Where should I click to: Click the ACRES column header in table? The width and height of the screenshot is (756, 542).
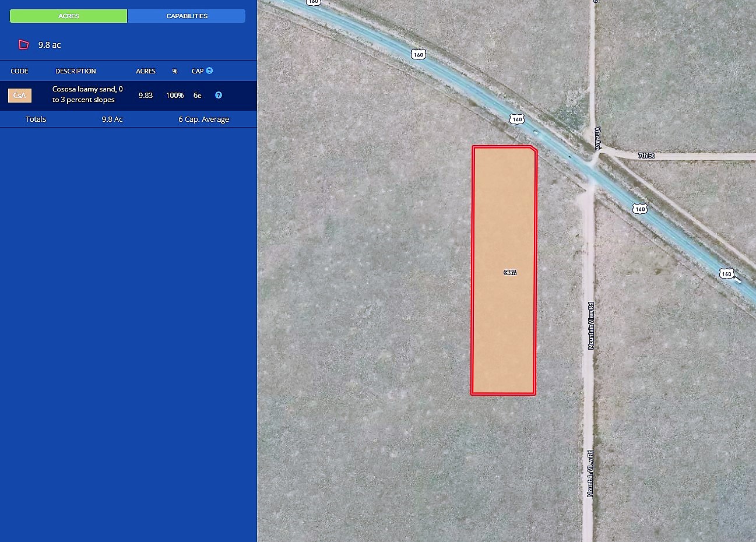(x=146, y=71)
